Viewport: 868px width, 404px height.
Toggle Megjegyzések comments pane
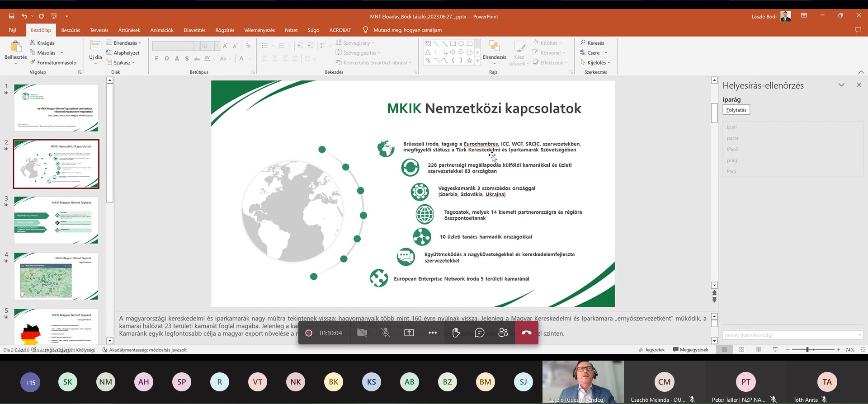coord(690,350)
